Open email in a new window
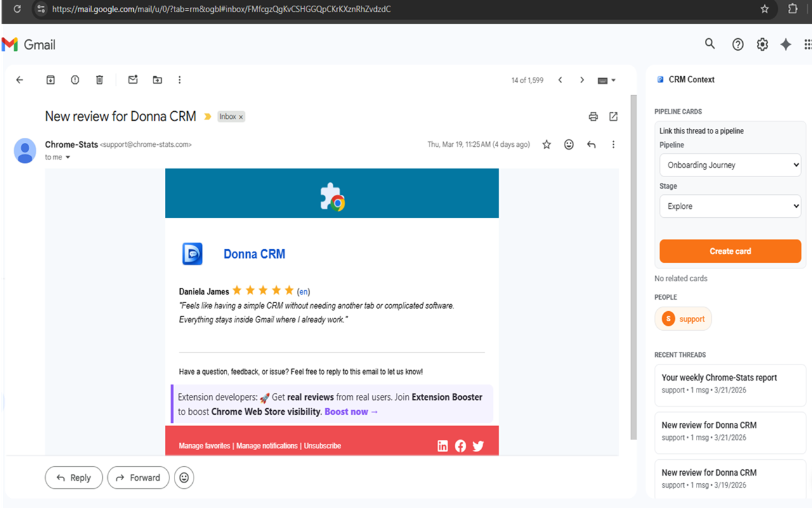 point(613,116)
